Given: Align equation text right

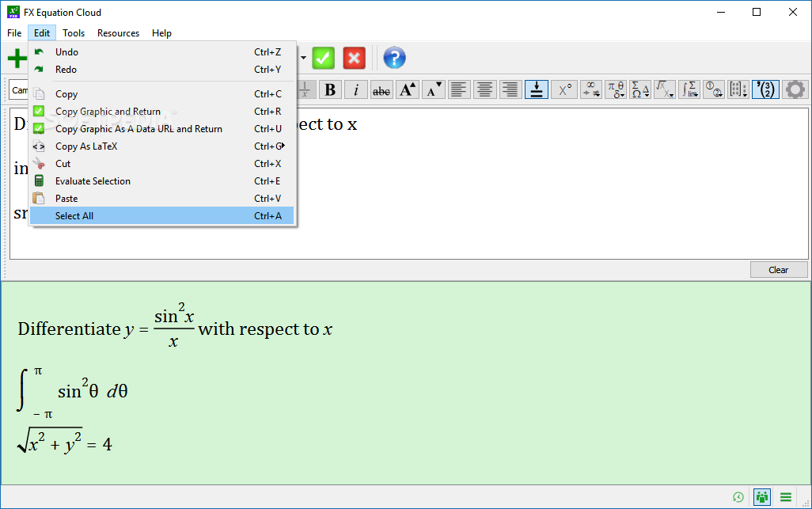Looking at the screenshot, I should pos(510,89).
